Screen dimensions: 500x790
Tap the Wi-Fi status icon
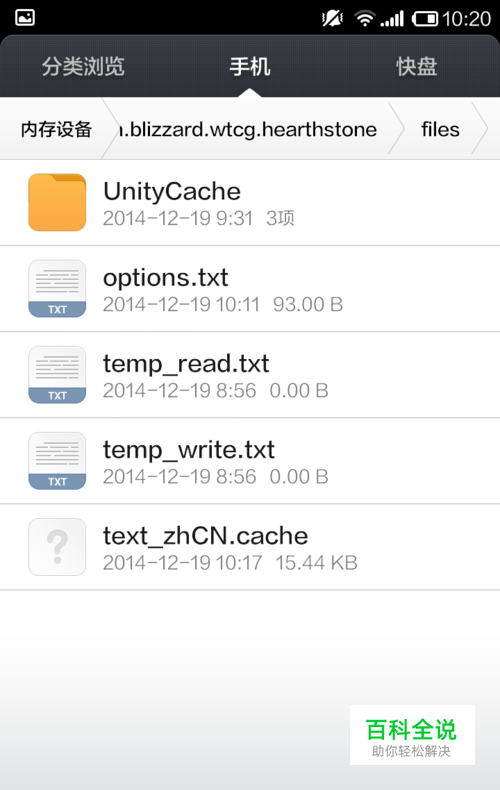tap(364, 19)
